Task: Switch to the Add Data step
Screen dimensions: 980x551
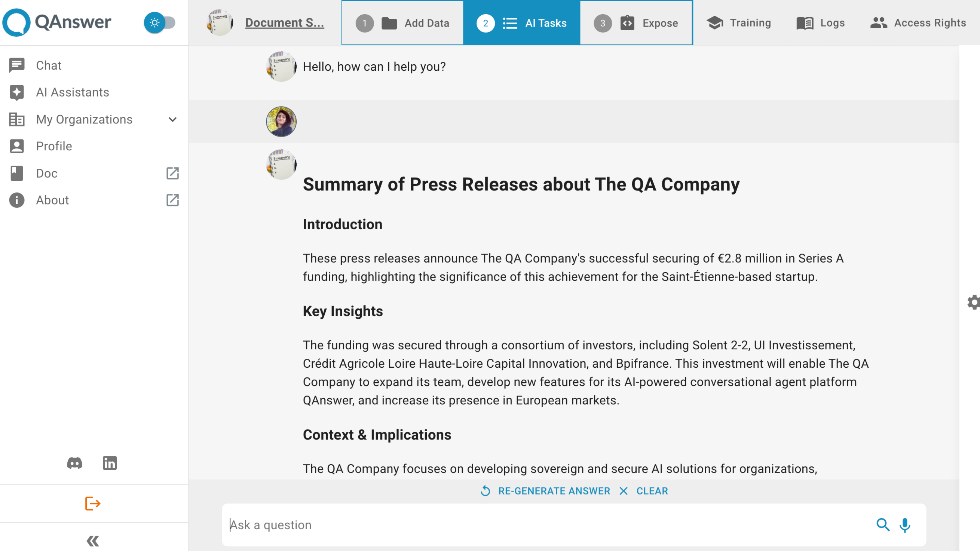Action: coord(403,23)
